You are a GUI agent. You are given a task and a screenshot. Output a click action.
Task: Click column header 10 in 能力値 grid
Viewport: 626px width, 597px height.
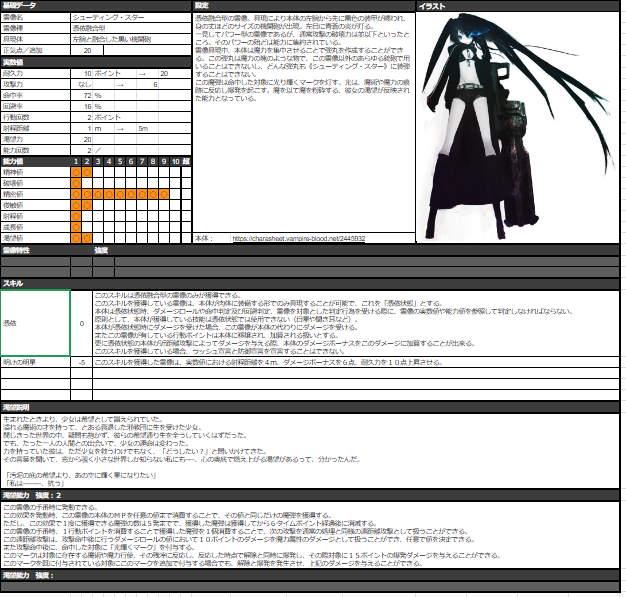[175, 161]
